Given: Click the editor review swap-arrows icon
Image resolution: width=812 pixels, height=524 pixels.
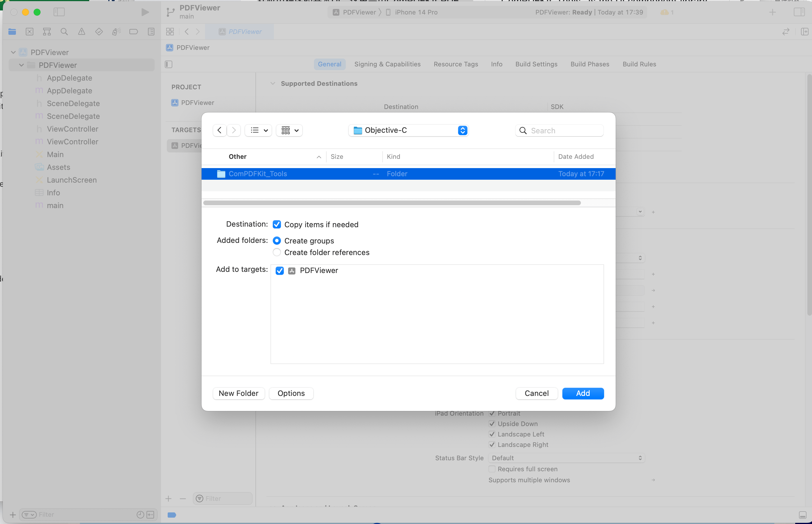Looking at the screenshot, I should (786, 32).
